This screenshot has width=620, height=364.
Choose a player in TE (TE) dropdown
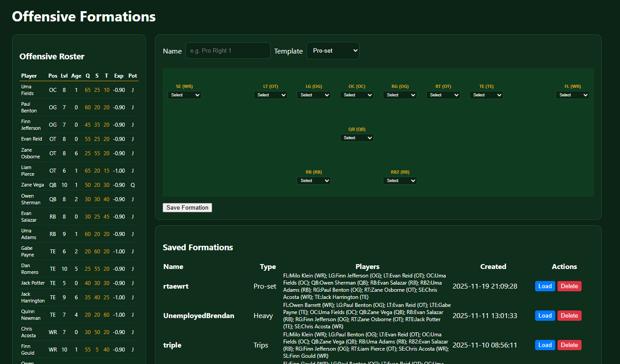(x=486, y=95)
